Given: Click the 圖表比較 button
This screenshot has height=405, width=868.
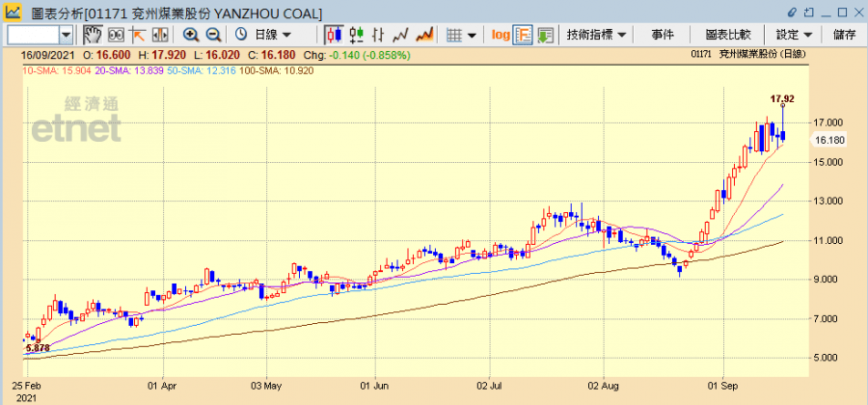Looking at the screenshot, I should 728,34.
